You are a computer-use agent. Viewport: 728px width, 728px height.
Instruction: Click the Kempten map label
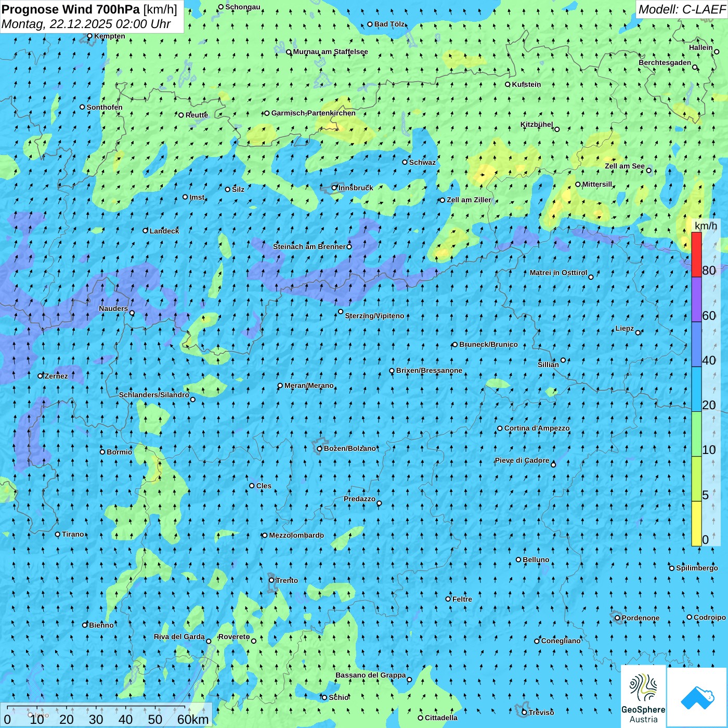[110, 36]
